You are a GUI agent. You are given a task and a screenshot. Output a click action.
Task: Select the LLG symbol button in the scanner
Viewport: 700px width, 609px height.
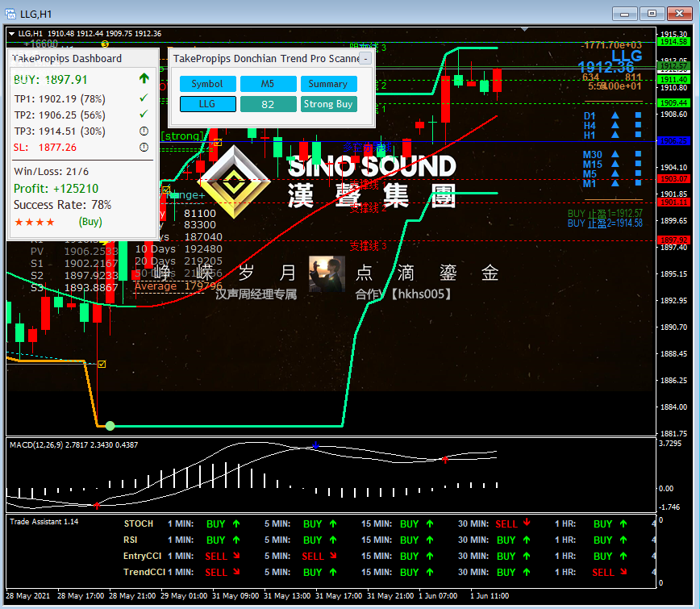click(x=207, y=104)
